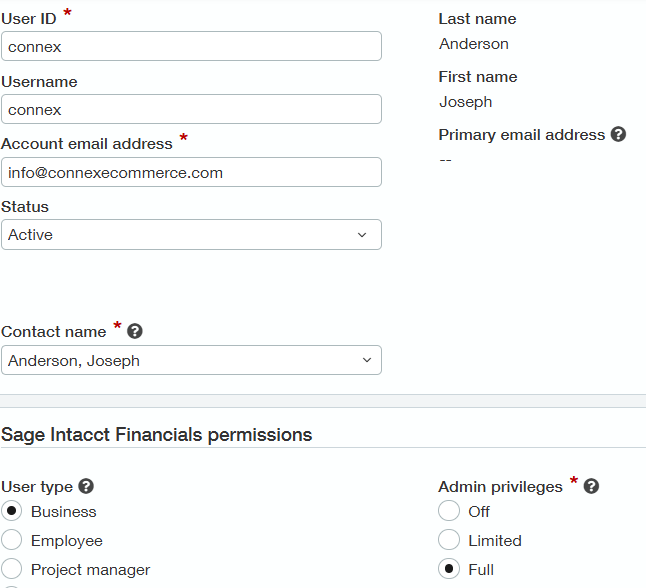Click the First name value Joseph
The height and width of the screenshot is (588, 646).
[466, 102]
